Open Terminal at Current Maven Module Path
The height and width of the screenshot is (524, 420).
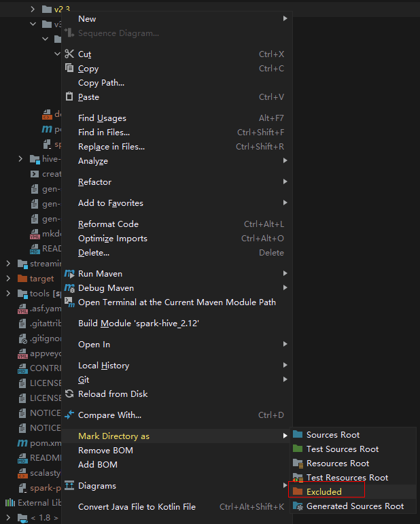point(177,302)
